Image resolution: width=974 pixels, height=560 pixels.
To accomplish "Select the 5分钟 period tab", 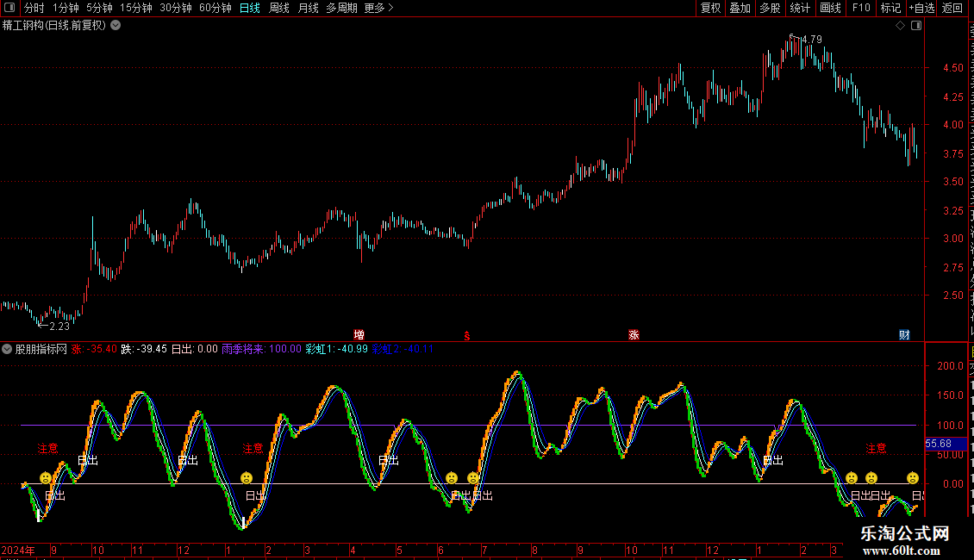I will click(99, 8).
